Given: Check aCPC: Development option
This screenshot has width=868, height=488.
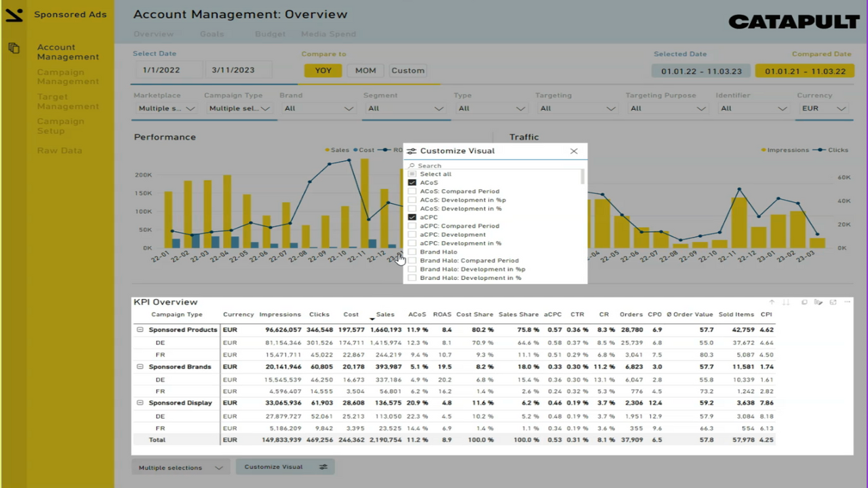Looking at the screenshot, I should (x=412, y=235).
